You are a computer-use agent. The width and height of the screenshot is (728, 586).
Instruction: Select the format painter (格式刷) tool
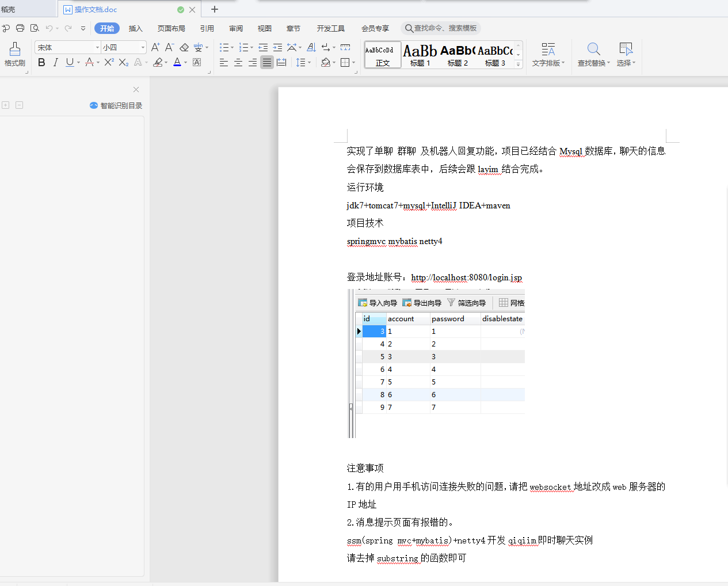point(14,55)
